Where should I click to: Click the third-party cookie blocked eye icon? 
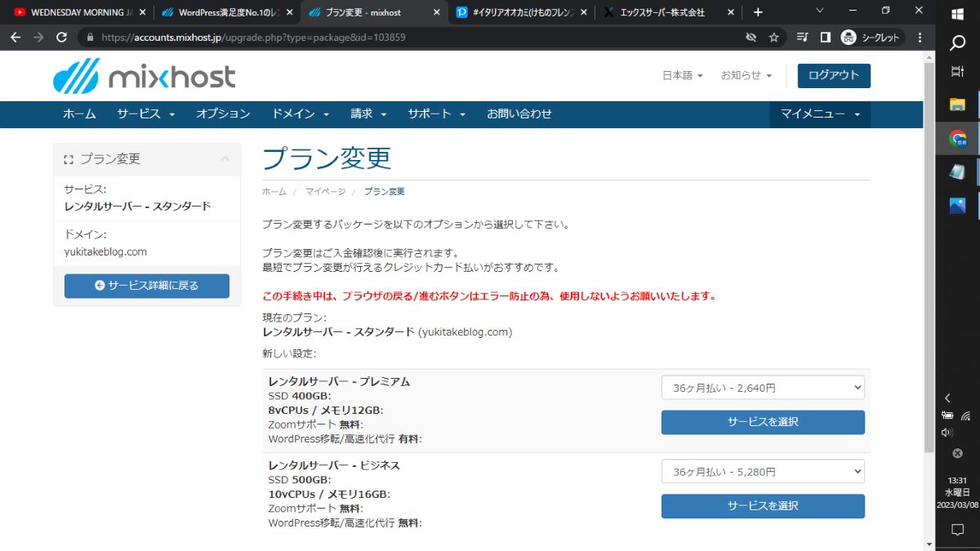point(751,38)
